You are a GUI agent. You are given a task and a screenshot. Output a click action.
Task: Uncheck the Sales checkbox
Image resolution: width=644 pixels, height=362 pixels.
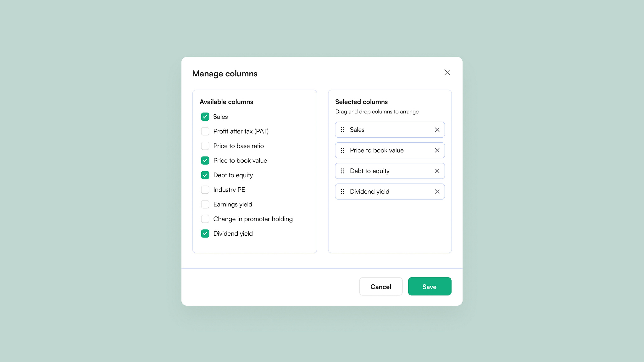(x=205, y=117)
